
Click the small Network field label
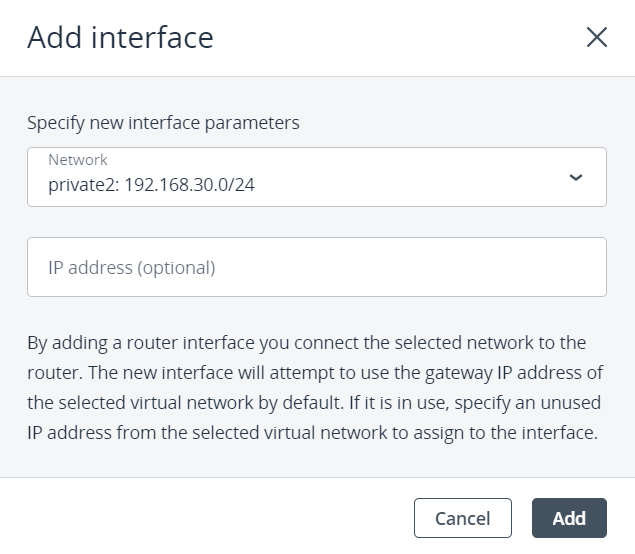(x=77, y=160)
